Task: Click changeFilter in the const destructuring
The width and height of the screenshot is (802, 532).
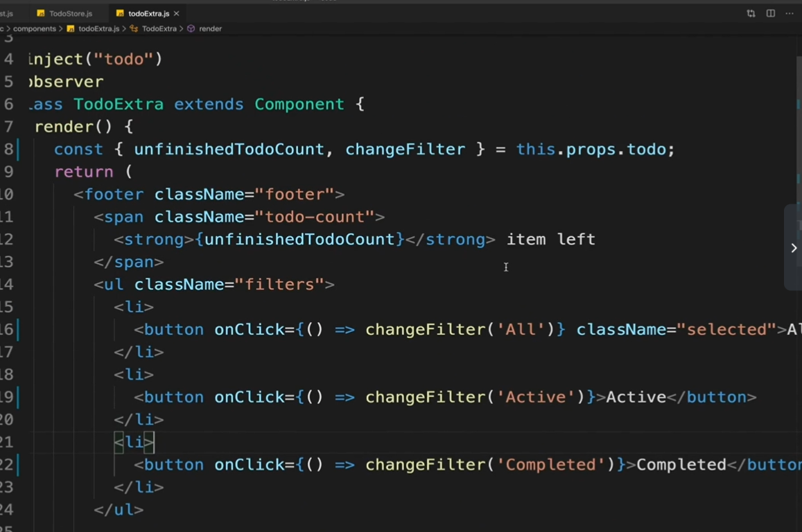Action: pyautogui.click(x=405, y=149)
